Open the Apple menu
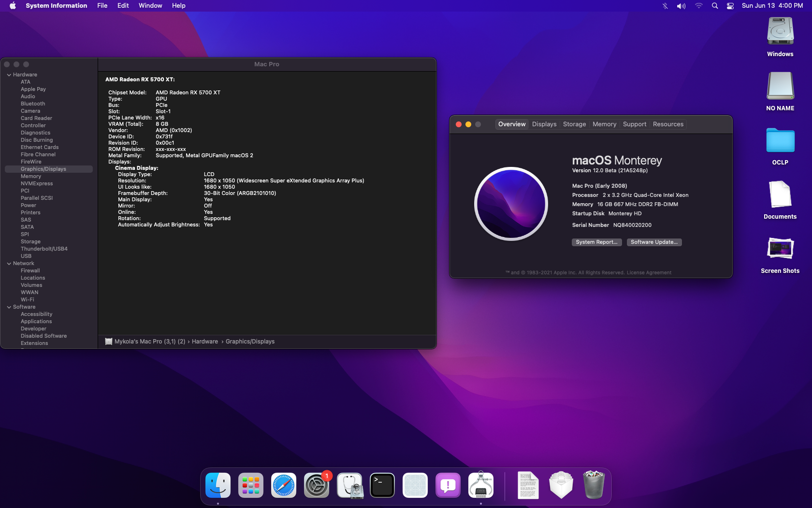The width and height of the screenshot is (812, 508). (13, 6)
